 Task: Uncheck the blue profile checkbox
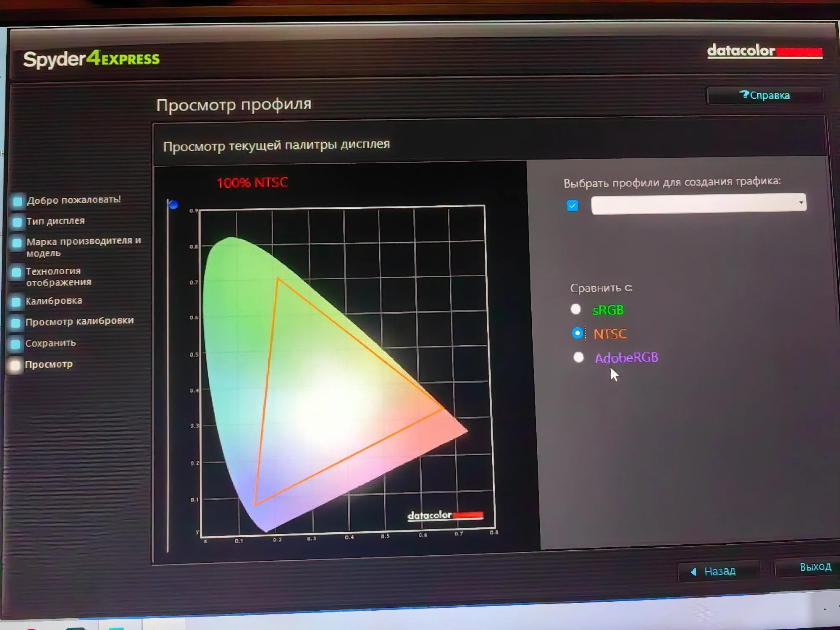(x=572, y=205)
